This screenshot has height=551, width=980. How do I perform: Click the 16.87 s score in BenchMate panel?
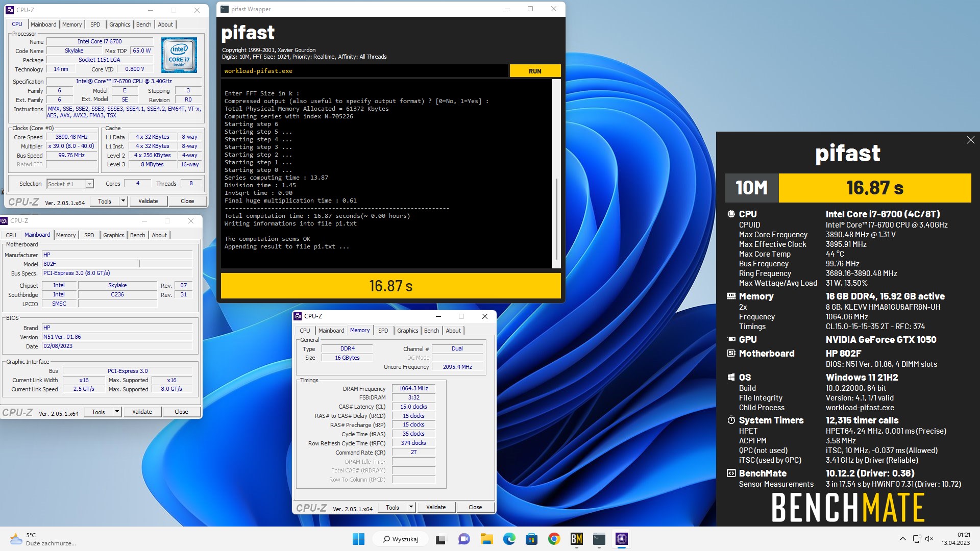tap(875, 188)
